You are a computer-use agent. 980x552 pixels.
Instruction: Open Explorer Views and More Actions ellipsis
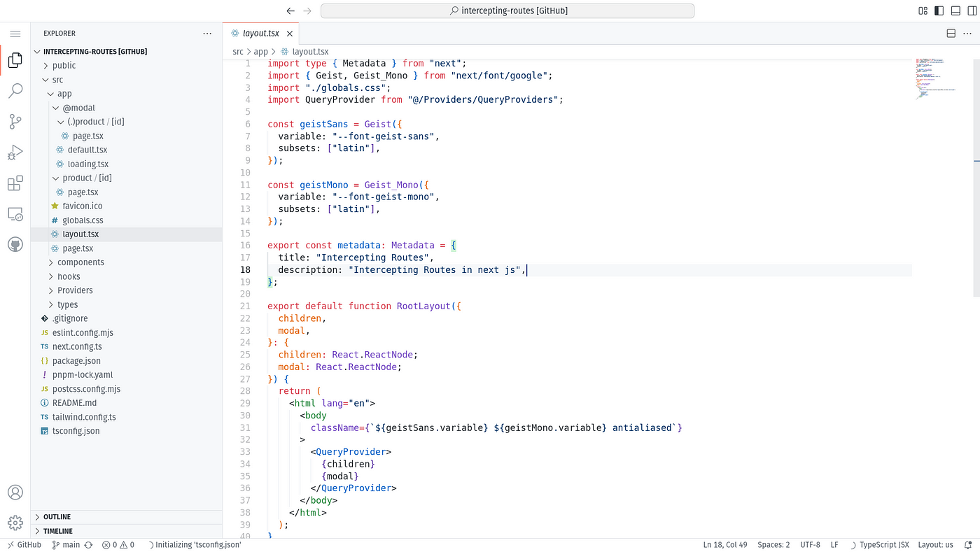pos(207,34)
